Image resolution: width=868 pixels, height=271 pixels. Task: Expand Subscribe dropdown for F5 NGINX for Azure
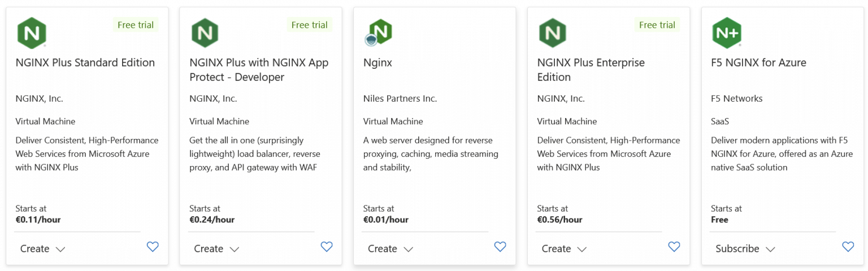(745, 248)
